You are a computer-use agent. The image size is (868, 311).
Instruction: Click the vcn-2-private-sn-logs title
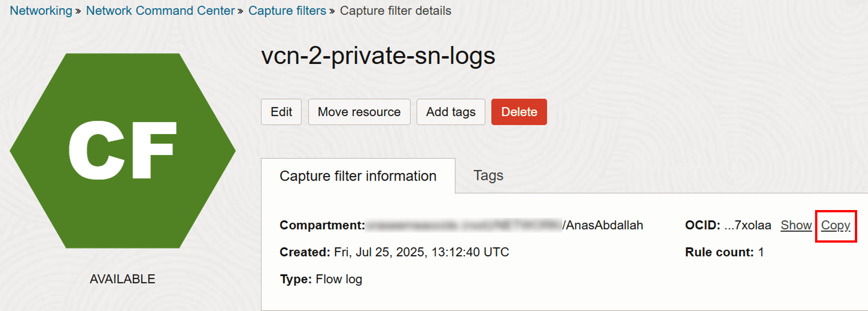coord(378,56)
